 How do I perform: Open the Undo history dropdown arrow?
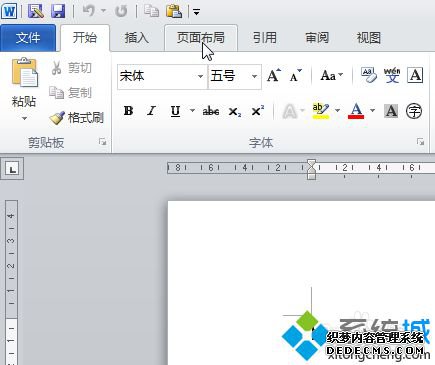(104, 11)
